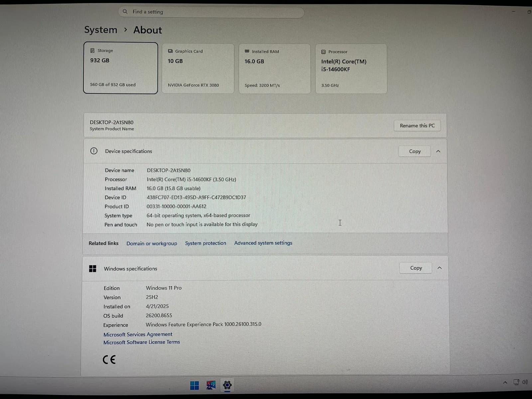Open Domain or workgroup link
The width and height of the screenshot is (532, 399).
point(152,243)
